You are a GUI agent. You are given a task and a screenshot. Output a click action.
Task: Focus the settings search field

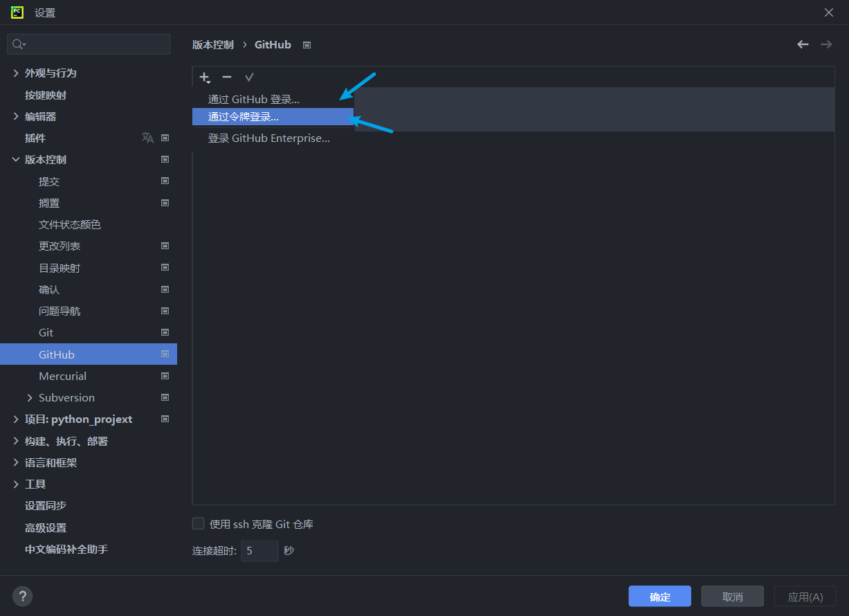(x=89, y=44)
